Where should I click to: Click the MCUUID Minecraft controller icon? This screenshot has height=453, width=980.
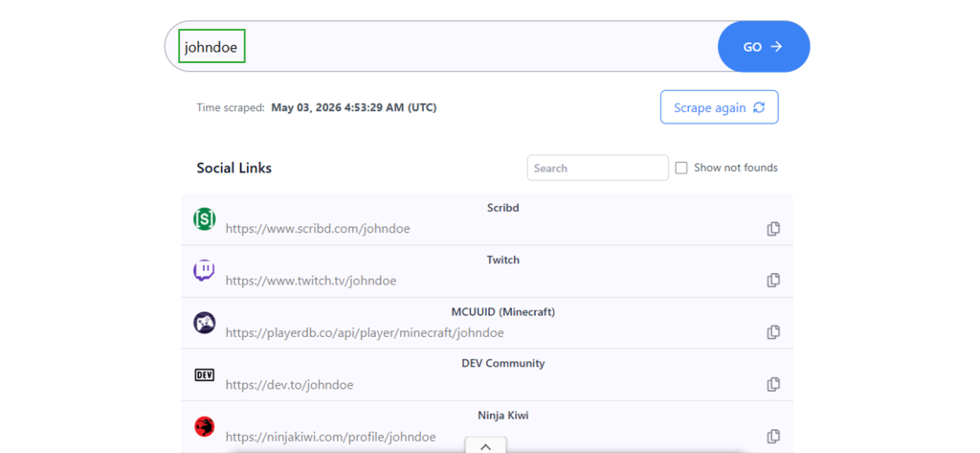205,323
